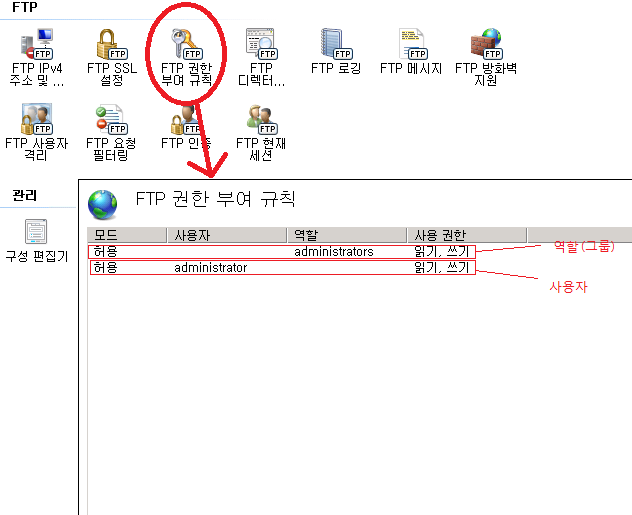Sort rules by 역할 column header
The width and height of the screenshot is (632, 515).
click(347, 235)
